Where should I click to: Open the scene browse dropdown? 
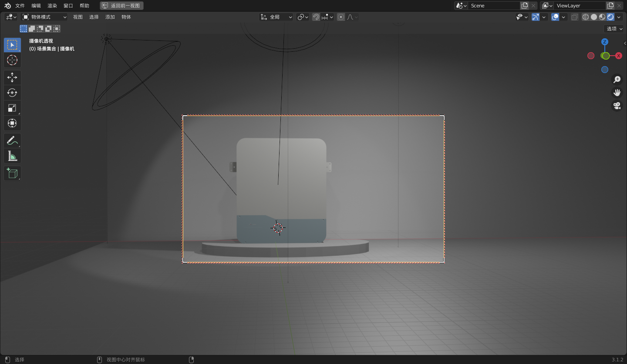pos(461,6)
